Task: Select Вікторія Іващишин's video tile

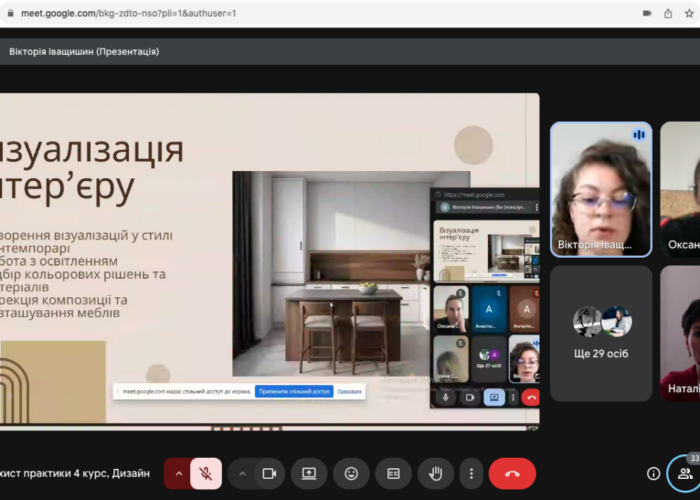Action: (x=600, y=189)
